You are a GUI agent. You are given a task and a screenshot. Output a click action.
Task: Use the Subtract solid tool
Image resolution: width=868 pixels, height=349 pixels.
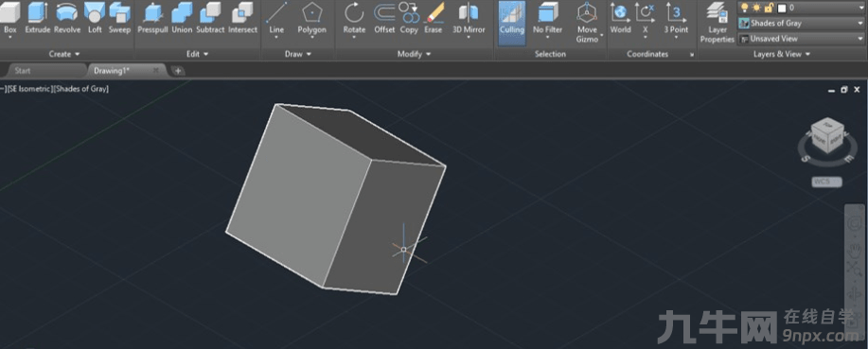210,18
